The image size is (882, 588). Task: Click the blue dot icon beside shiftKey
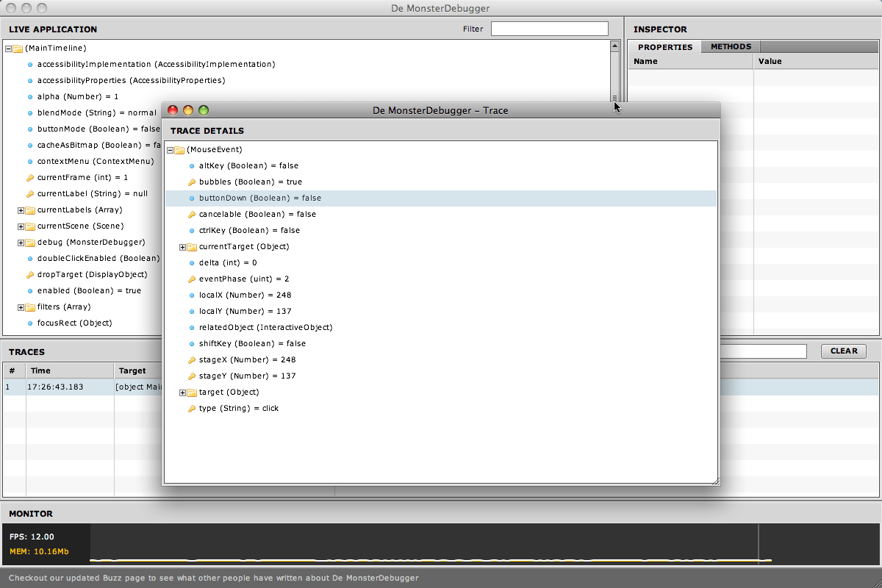click(x=192, y=344)
